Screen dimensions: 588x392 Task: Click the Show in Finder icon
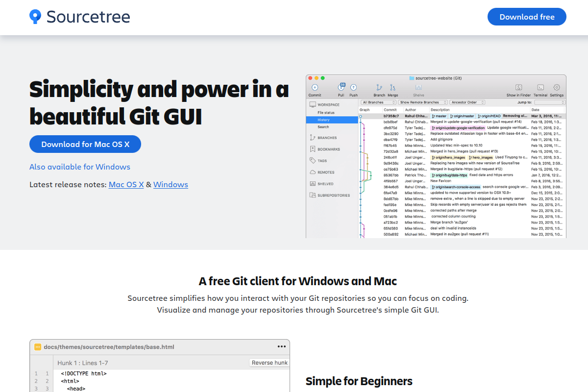518,87
